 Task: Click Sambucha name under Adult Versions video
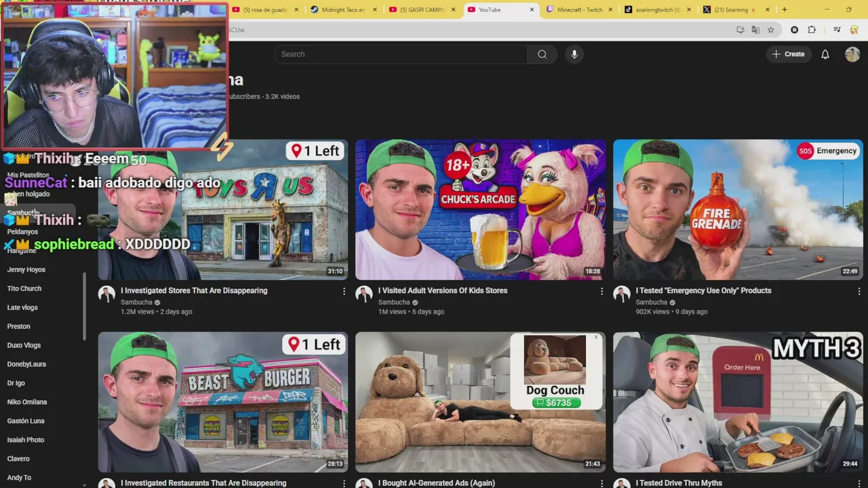point(394,302)
